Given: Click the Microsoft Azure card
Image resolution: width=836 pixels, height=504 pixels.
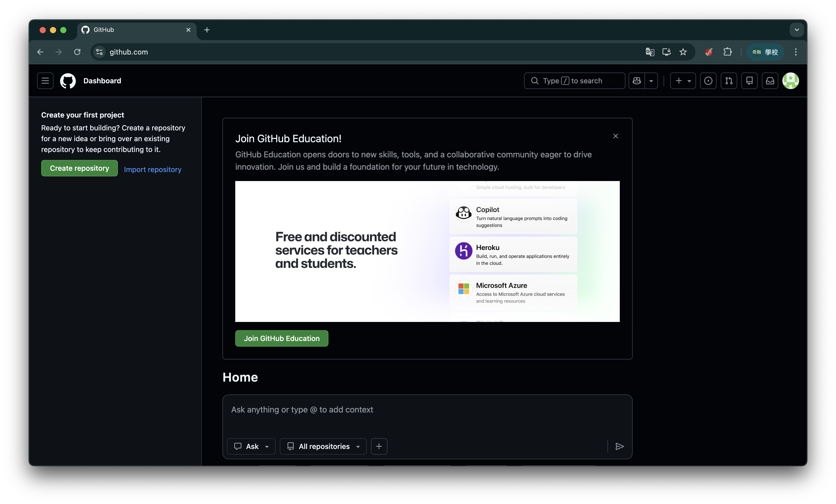Looking at the screenshot, I should [x=513, y=293].
